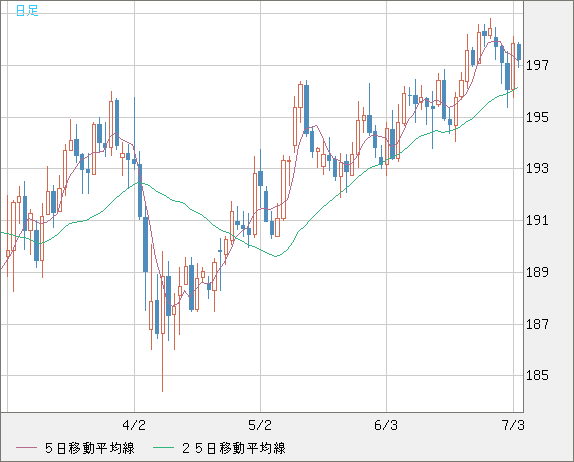Click the 5/2 date axis label
The image size is (574, 462).
click(260, 425)
